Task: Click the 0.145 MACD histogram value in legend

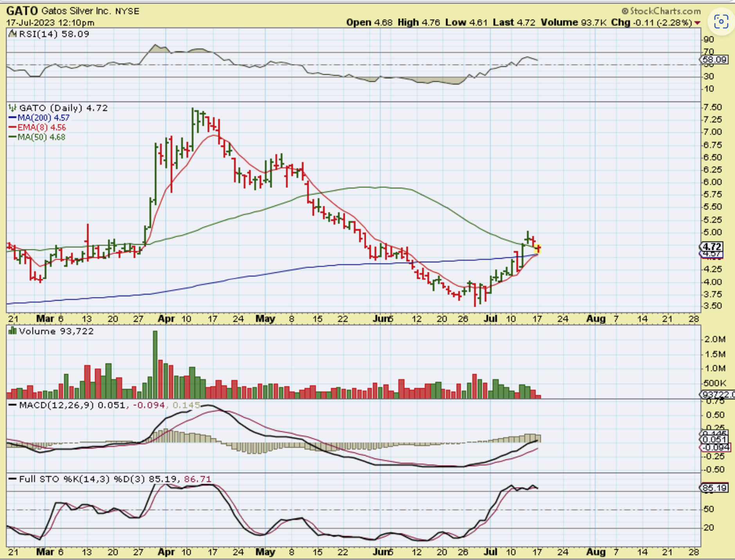Action: click(x=186, y=405)
